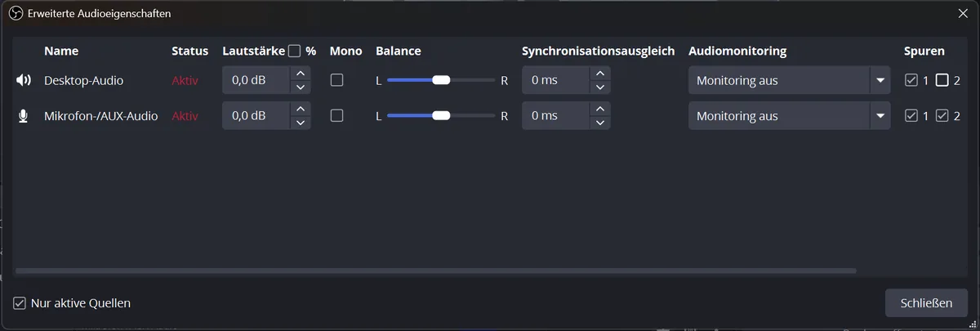Uncheck track 1 for Desktop-Audio
Image resolution: width=980 pixels, height=331 pixels.
pyautogui.click(x=911, y=80)
